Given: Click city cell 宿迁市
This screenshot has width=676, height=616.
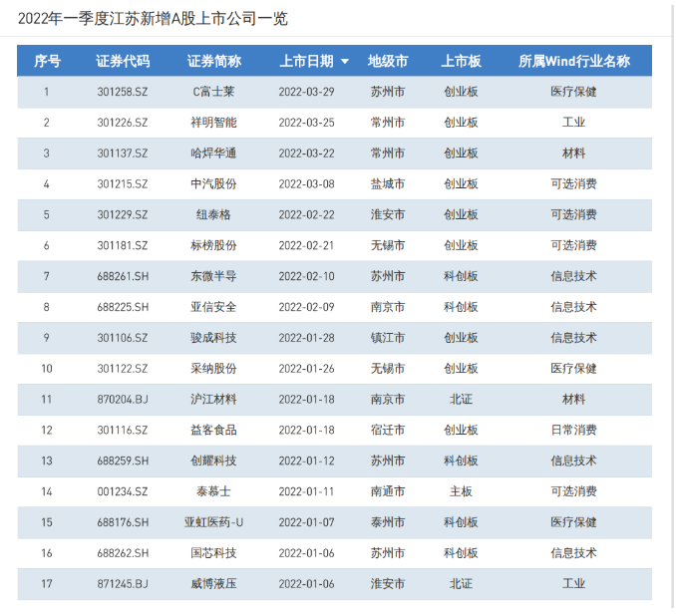Looking at the screenshot, I should point(388,431).
